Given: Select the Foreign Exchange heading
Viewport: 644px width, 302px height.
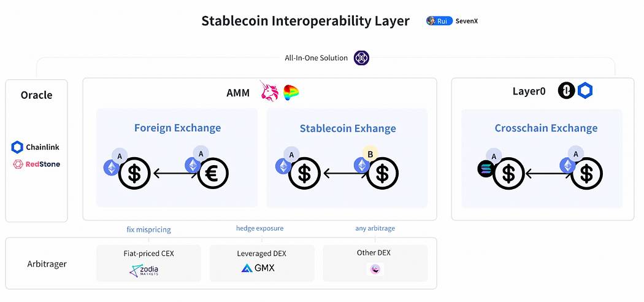Looking at the screenshot, I should 177,128.
